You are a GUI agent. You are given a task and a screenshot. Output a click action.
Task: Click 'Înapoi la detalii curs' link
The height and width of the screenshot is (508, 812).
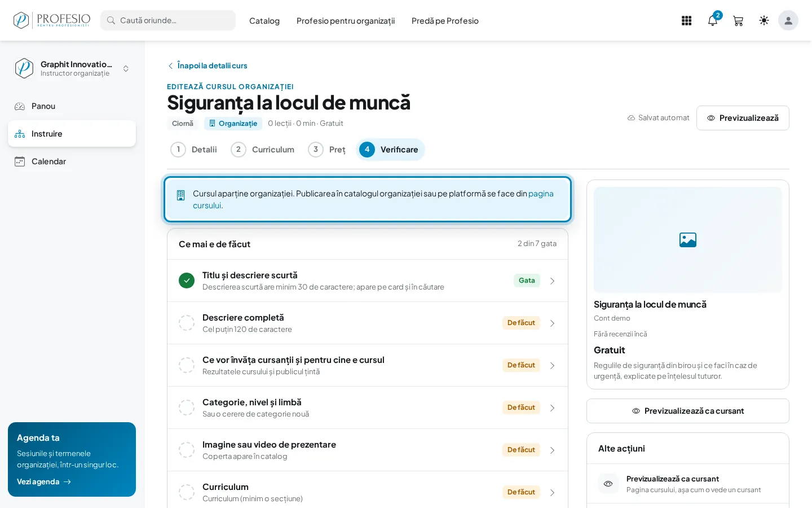tap(208, 65)
